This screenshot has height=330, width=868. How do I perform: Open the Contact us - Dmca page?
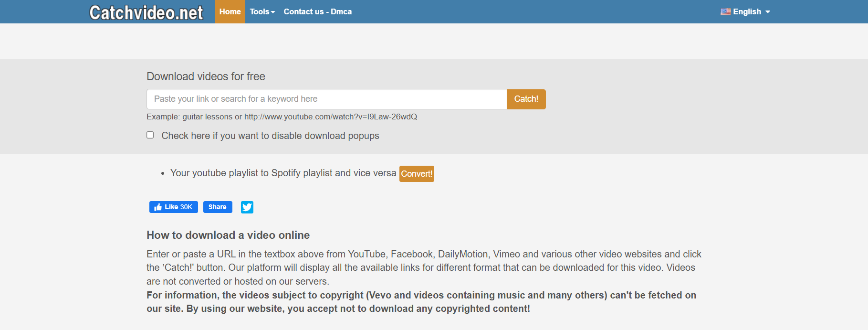click(x=317, y=11)
